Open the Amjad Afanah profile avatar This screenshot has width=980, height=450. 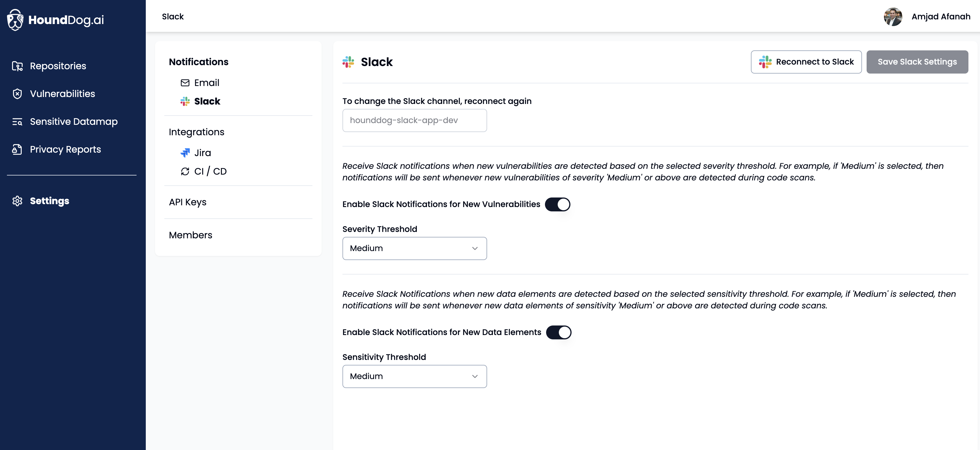(893, 17)
